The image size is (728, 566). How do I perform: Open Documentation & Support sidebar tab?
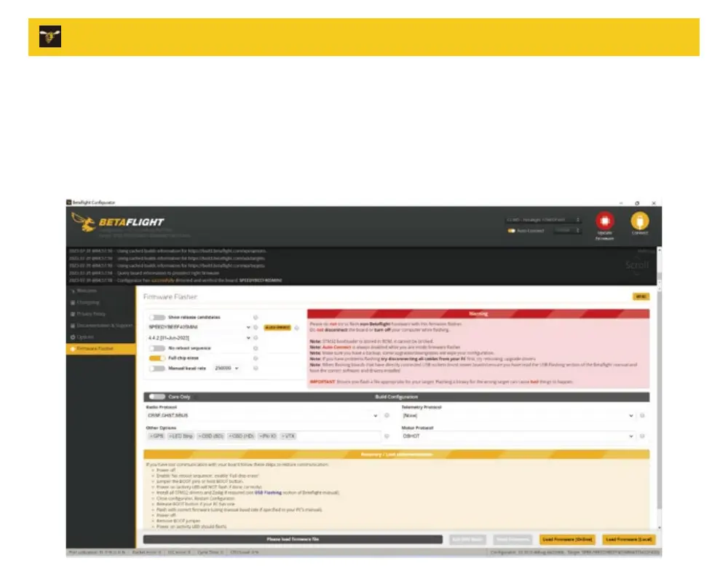(x=100, y=326)
